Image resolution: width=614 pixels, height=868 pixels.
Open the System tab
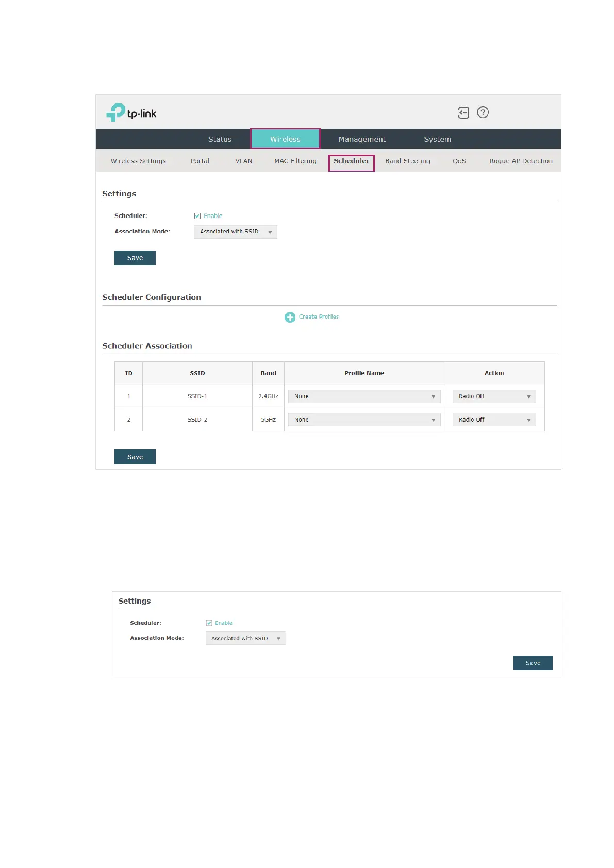(x=438, y=139)
